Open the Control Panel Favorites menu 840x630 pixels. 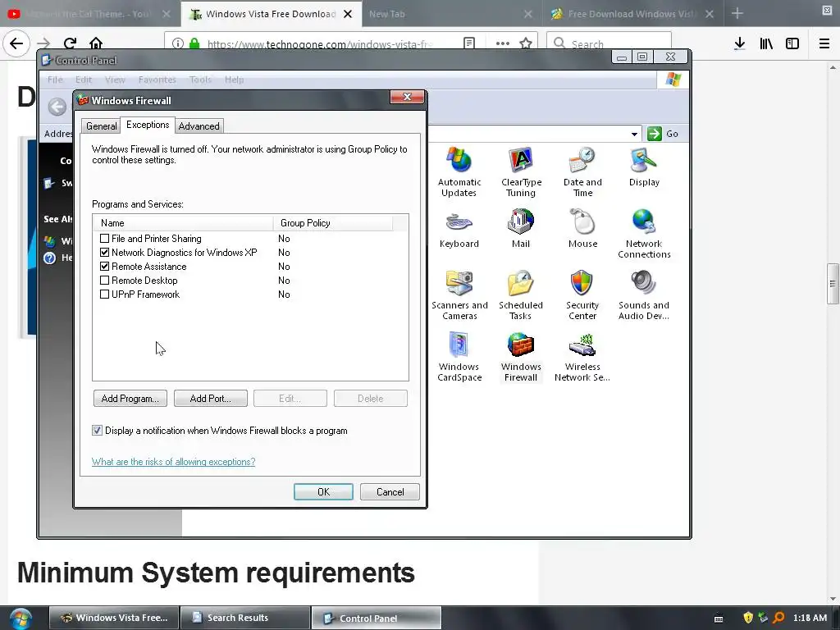157,80
